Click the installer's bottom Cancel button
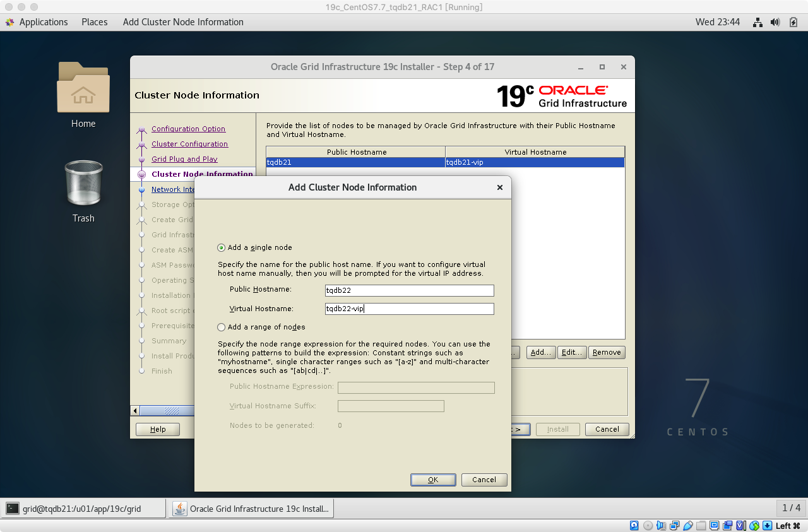This screenshot has height=532, width=808. point(607,429)
